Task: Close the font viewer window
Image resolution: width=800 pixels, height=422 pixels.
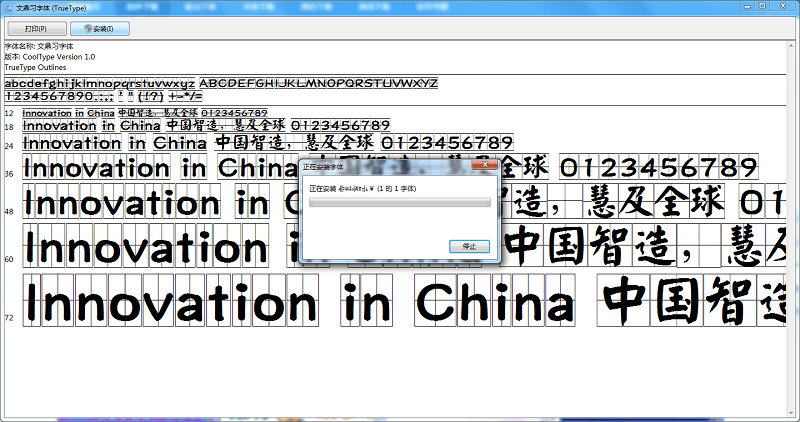Action: [783, 6]
